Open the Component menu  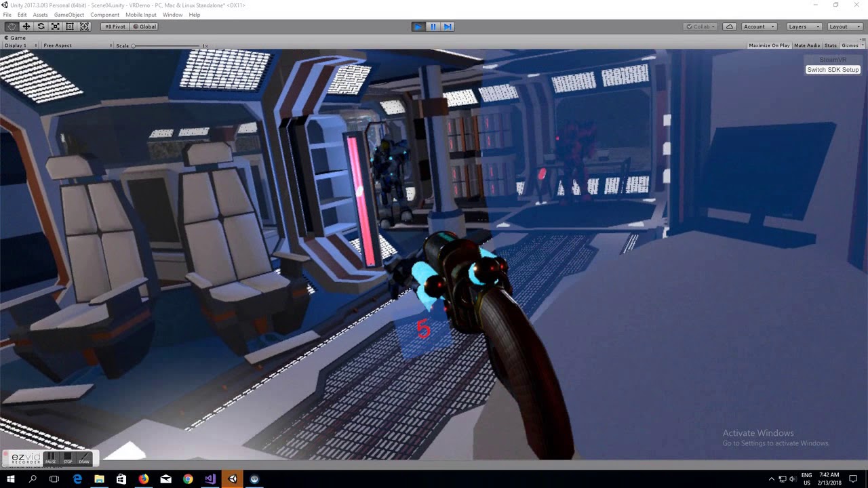pyautogui.click(x=104, y=15)
